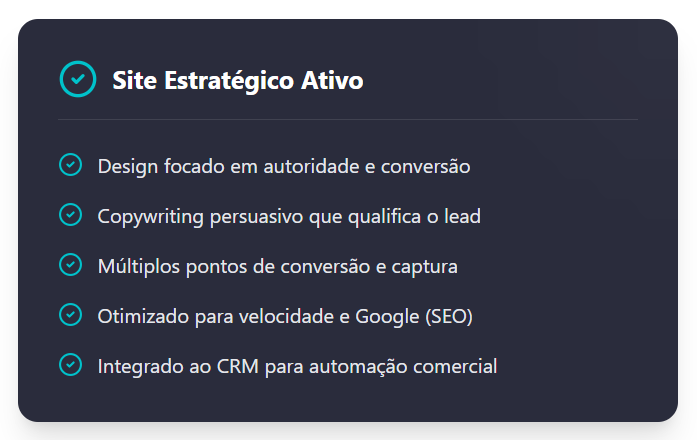The image size is (697, 440).
Task: Click the divider line under the heading
Action: coord(348,120)
